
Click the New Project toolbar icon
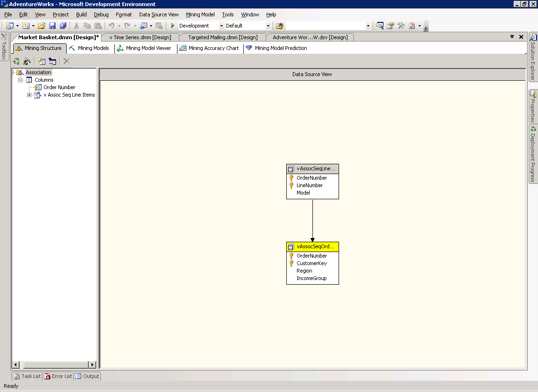pos(10,26)
